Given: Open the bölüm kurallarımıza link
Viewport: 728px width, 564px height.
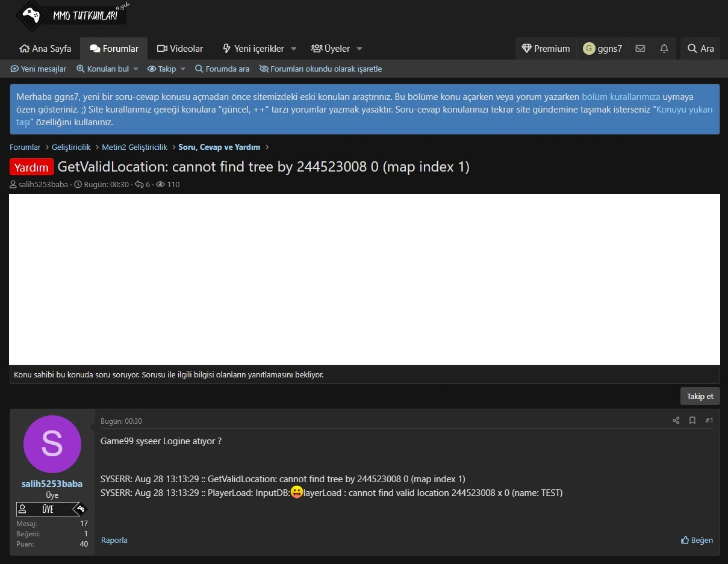Looking at the screenshot, I should point(621,96).
